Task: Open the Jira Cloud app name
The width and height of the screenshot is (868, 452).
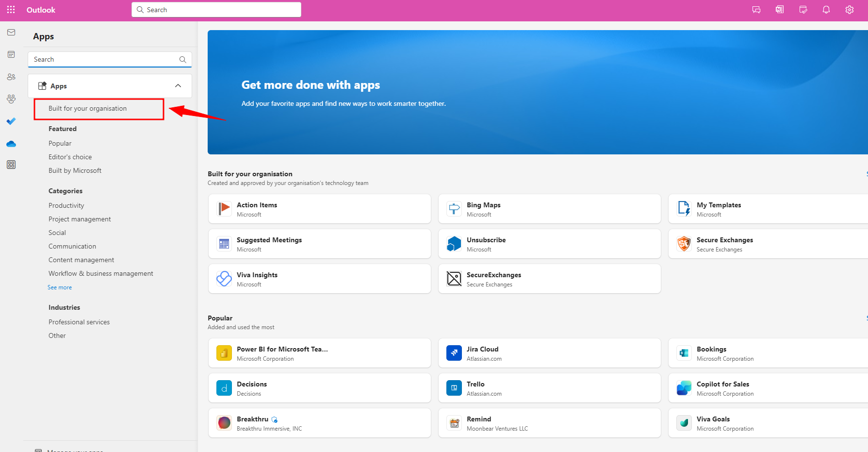Action: click(482, 350)
